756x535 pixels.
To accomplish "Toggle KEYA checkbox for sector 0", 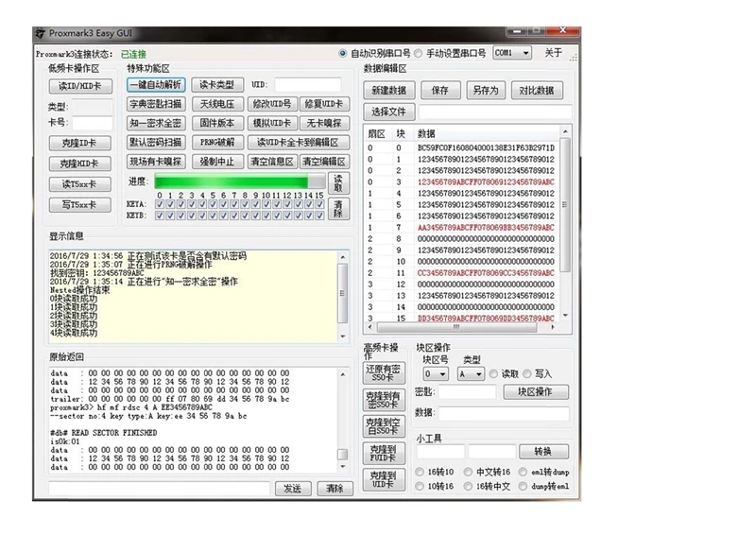I will [160, 204].
